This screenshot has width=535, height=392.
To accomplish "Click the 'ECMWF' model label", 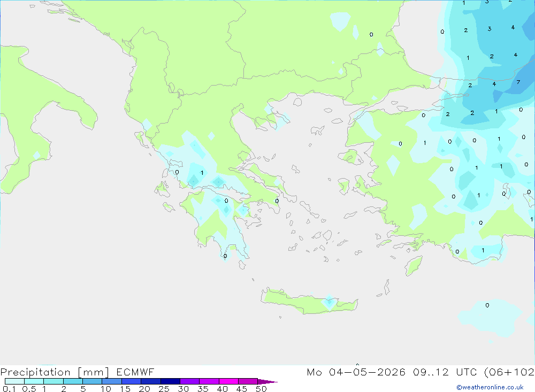I will point(135,372).
